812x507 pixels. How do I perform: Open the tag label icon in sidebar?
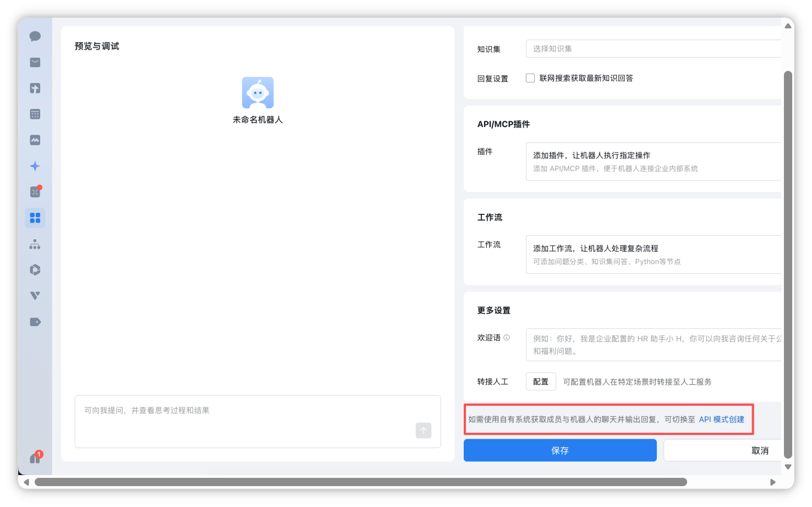coord(35,322)
